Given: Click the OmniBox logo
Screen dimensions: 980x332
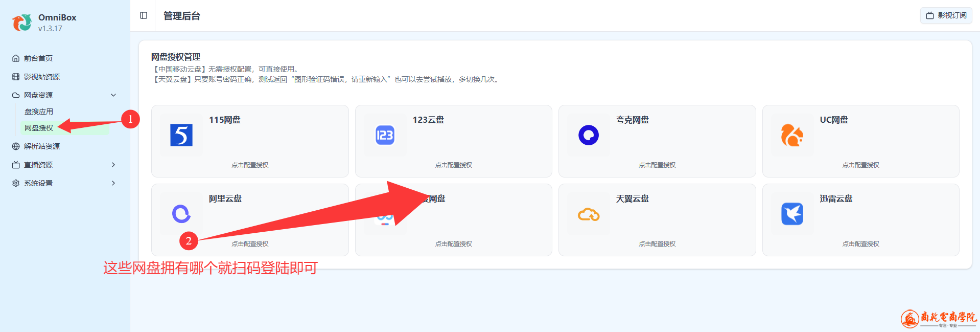Looking at the screenshot, I should (22, 23).
